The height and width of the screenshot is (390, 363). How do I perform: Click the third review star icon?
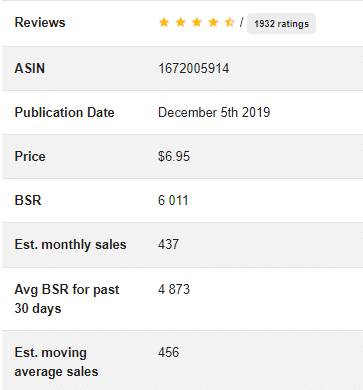[x=197, y=22]
